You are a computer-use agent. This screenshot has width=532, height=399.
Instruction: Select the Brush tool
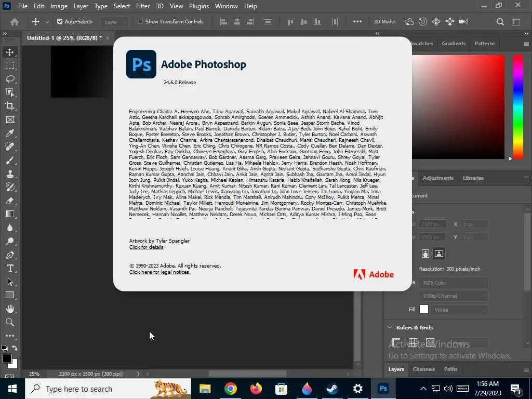(10, 160)
